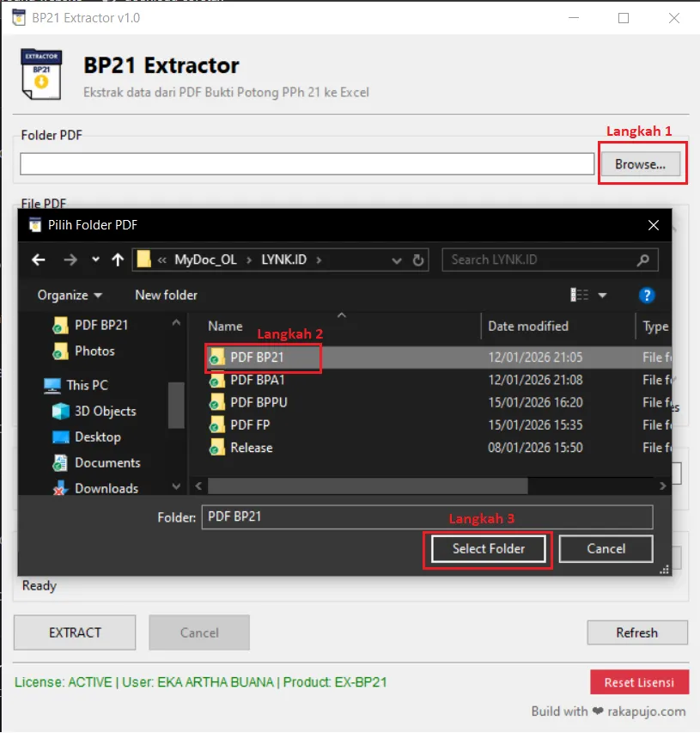Sort by Date modified column header
Screen dimensions: 700x733
pos(528,326)
